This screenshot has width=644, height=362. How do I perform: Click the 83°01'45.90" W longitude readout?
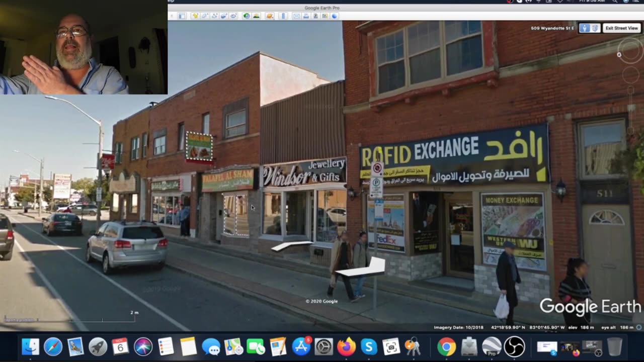[546, 327]
